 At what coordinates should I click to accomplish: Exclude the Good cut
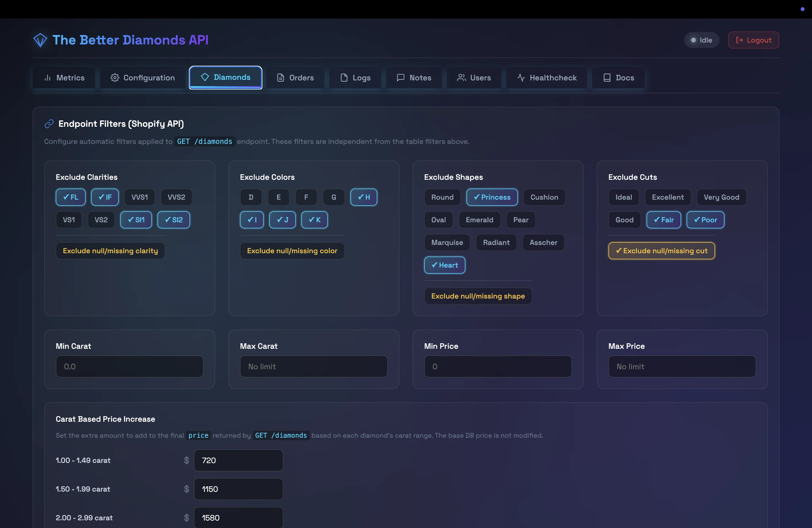pyautogui.click(x=624, y=220)
